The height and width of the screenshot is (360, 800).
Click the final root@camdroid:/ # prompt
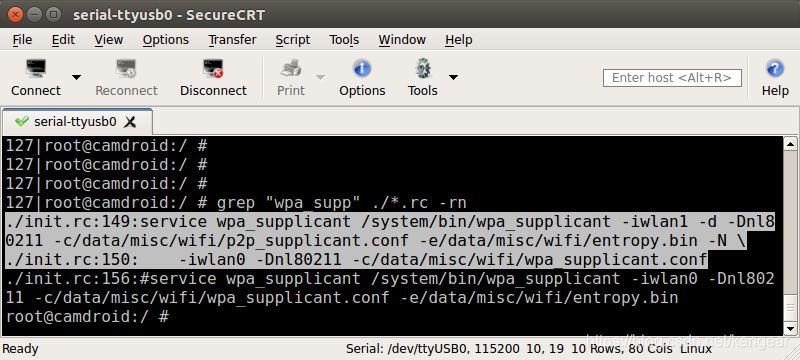point(87,317)
